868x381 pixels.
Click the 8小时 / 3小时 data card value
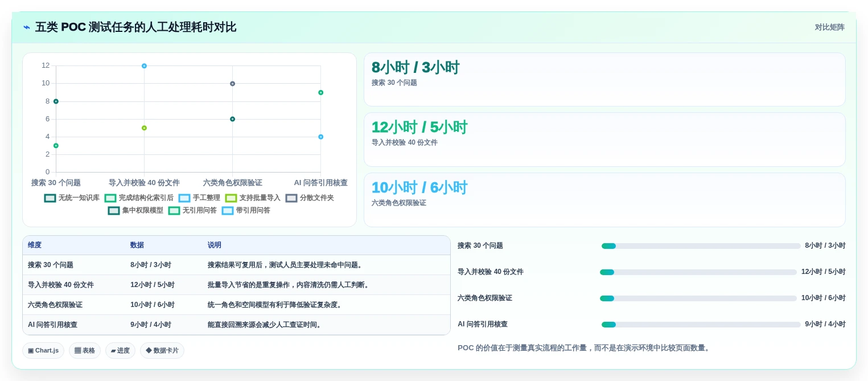[x=416, y=68]
